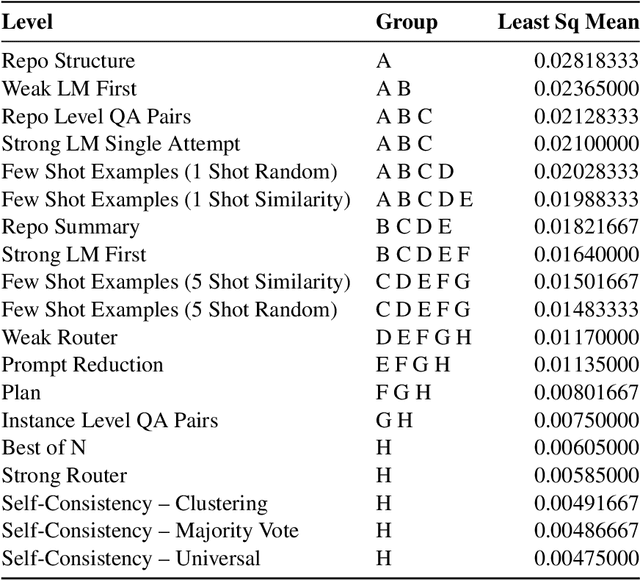Click the Group column header
Image resolution: width=640 pixels, height=580 pixels.
point(406,22)
